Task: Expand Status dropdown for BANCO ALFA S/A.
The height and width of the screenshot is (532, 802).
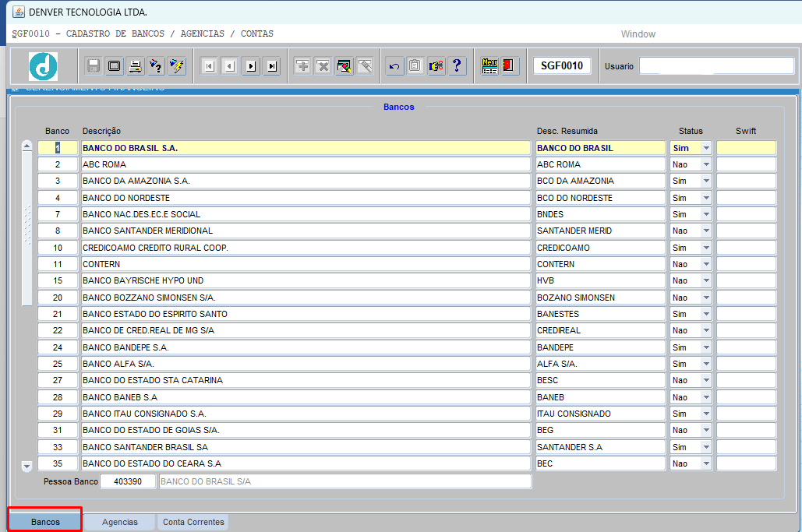Action: [706, 364]
